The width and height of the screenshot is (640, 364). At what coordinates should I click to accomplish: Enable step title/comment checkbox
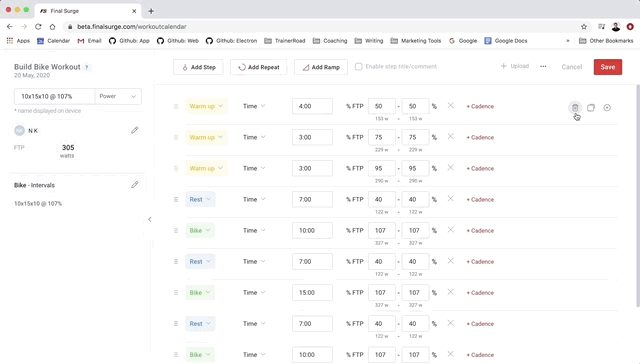[x=358, y=67]
